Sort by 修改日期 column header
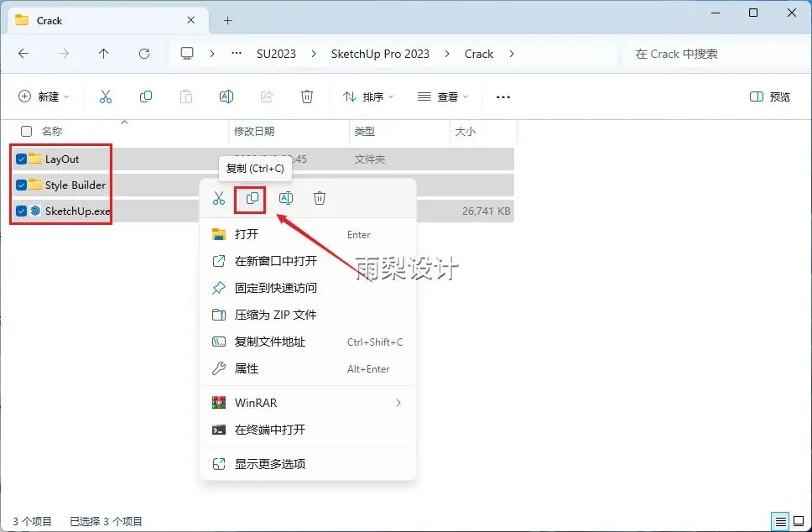This screenshot has width=812, height=532. pos(254,132)
